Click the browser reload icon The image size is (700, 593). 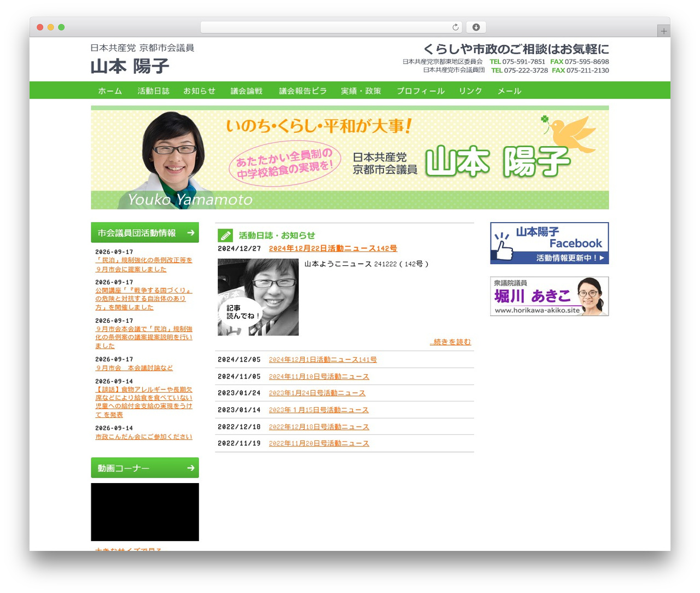456,27
